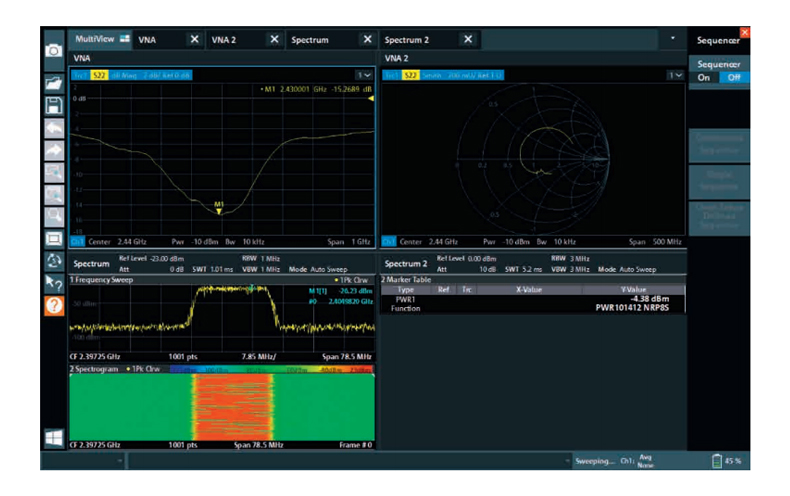The width and height of the screenshot is (790, 496).
Task: Click the redo arrow icon
Action: 53,150
